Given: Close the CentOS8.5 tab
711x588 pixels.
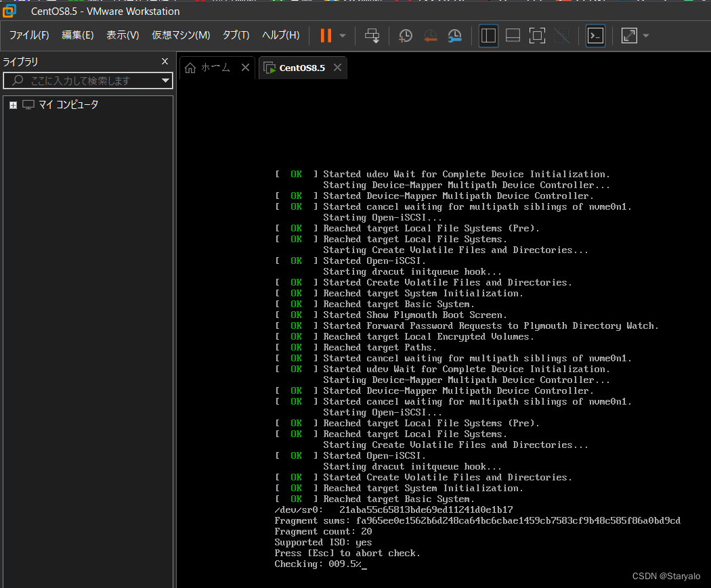Looking at the screenshot, I should pos(337,68).
